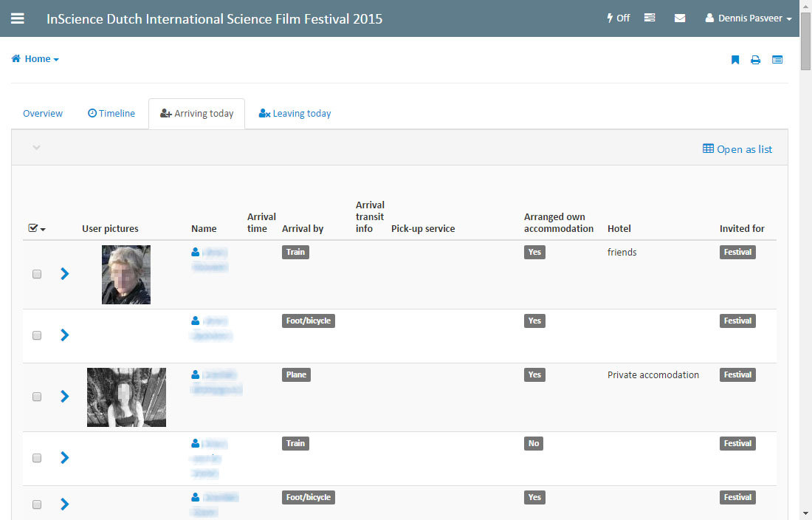812x520 pixels.
Task: Click the bookmark icon
Action: point(735,60)
